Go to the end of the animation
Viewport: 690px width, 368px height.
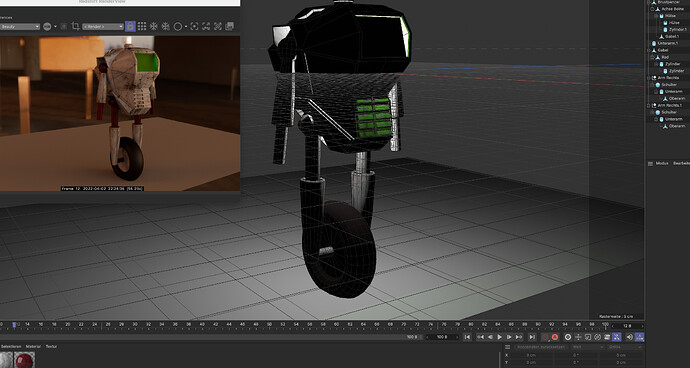[532, 337]
